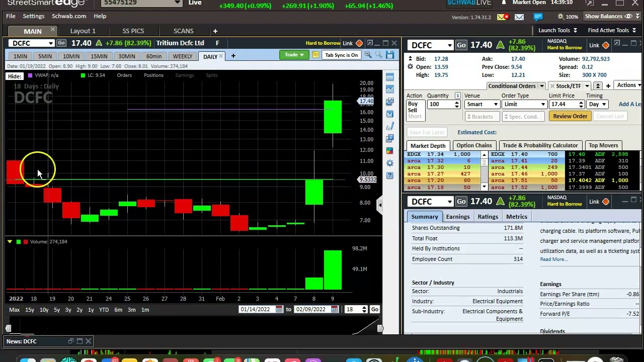Toggle Positions display on chart
The image size is (644, 362).
pos(153,75)
